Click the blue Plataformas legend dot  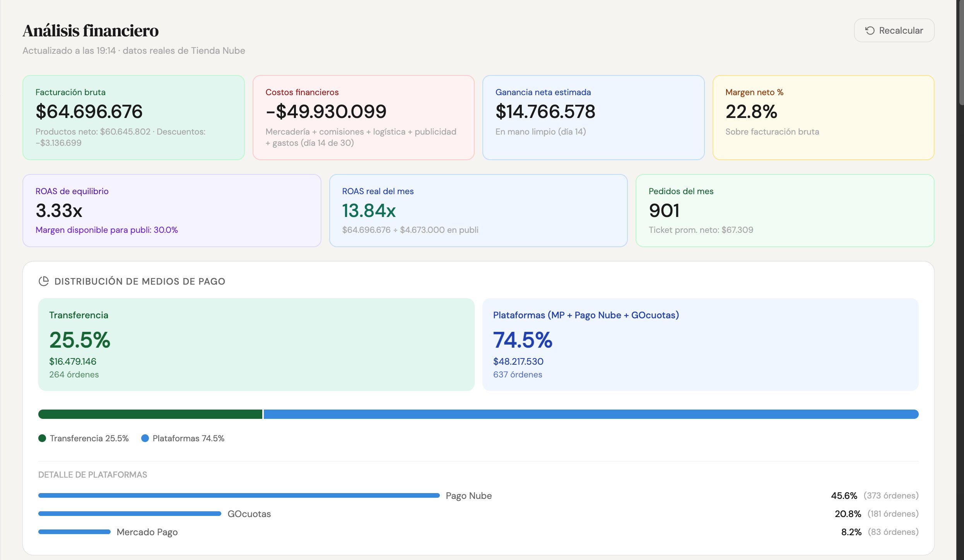click(145, 438)
